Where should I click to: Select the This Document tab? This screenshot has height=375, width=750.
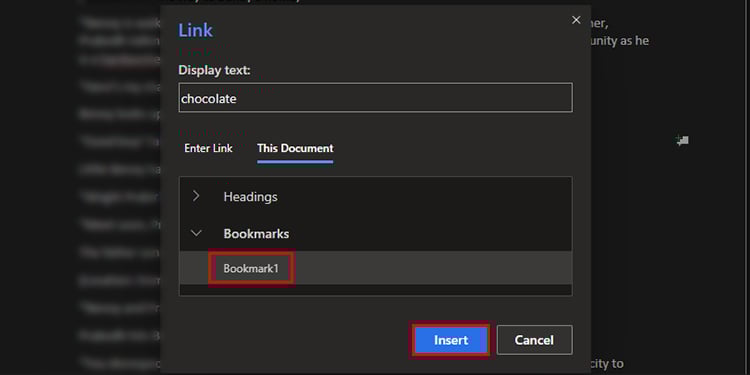[x=295, y=148]
